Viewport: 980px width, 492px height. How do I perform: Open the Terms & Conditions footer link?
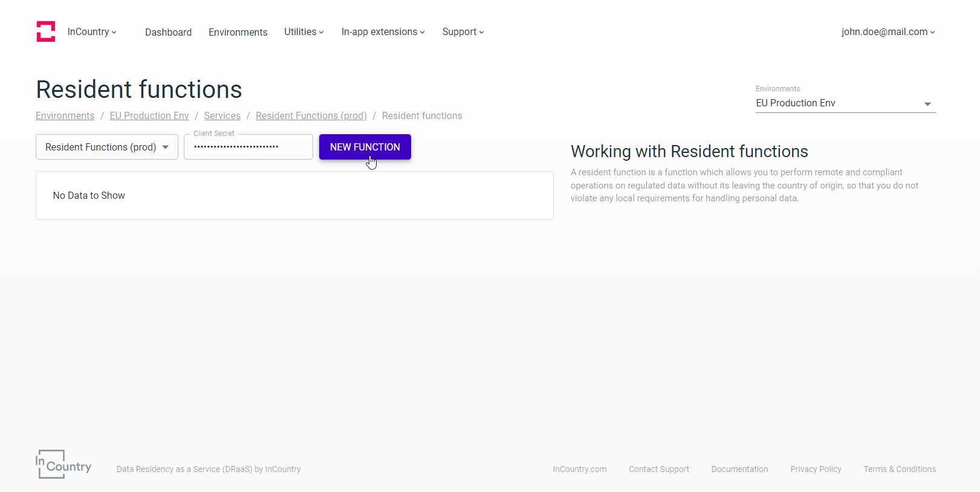(x=900, y=469)
